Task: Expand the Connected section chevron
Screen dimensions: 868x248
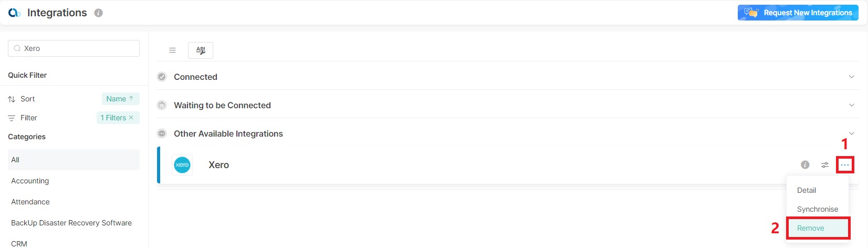Action: click(x=851, y=77)
